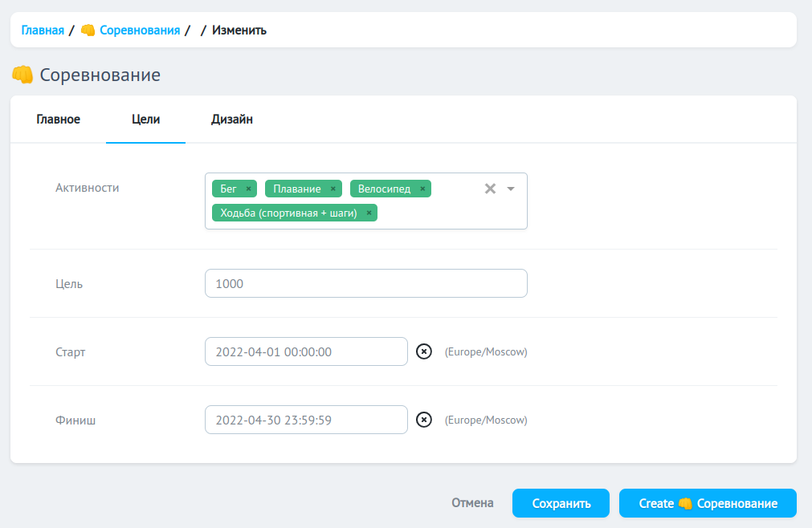
Task: Focus the Цель input field
Action: coord(365,283)
